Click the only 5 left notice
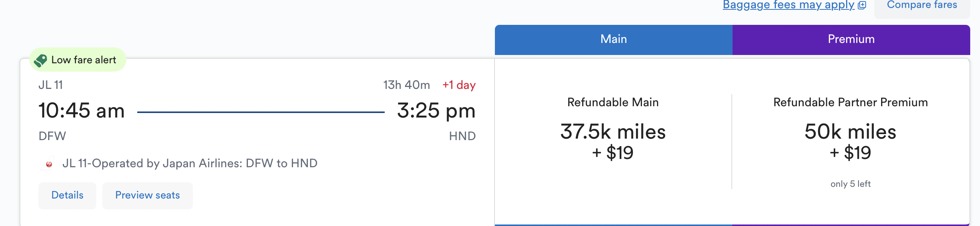 click(x=851, y=184)
